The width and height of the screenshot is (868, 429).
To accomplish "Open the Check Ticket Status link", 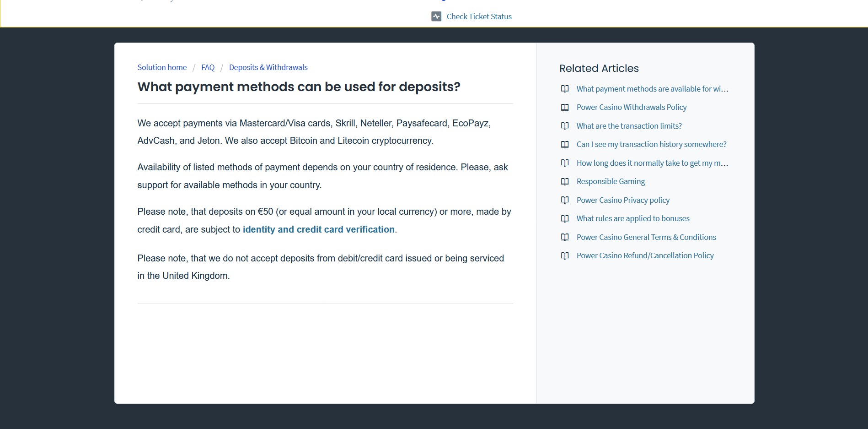I will [479, 16].
